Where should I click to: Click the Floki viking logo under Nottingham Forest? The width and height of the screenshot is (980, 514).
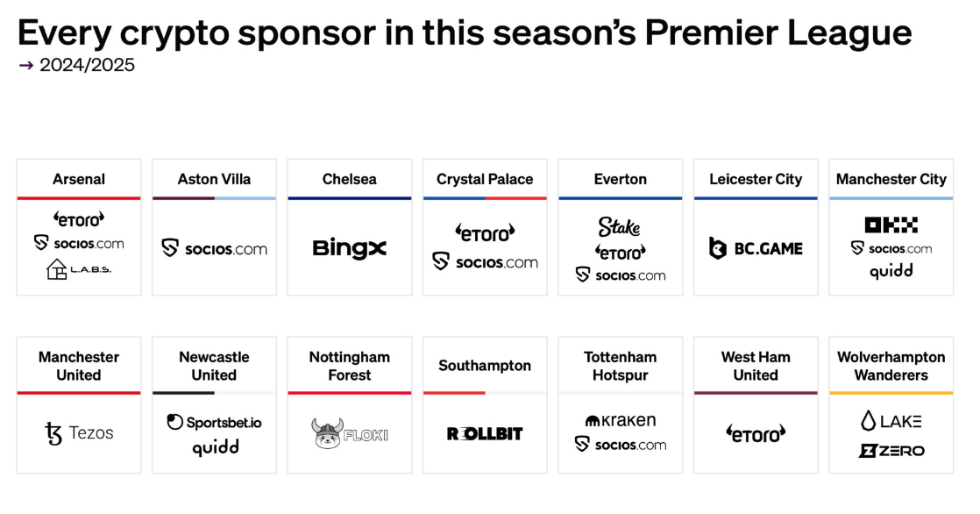pyautogui.click(x=350, y=433)
